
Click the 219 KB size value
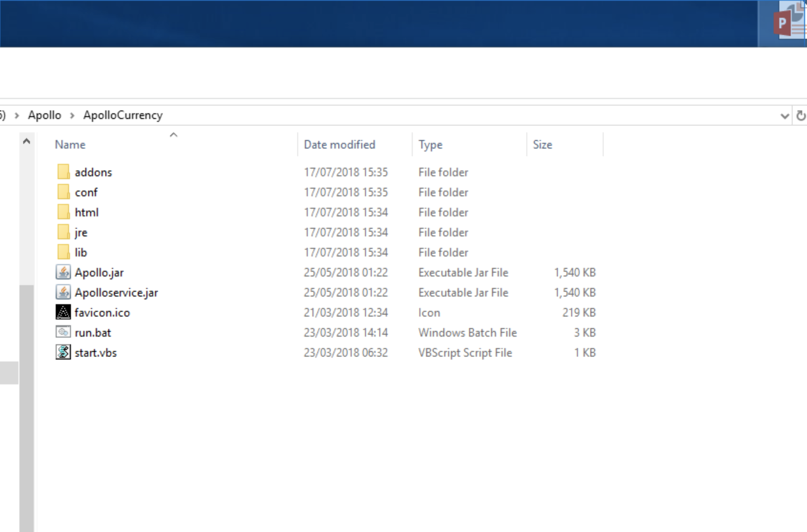pos(579,312)
